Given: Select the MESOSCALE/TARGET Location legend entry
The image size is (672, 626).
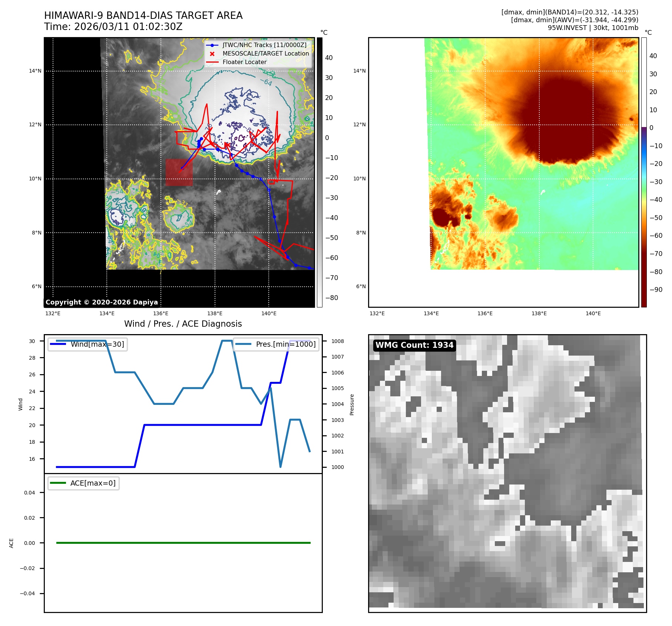Looking at the screenshot, I should click(x=265, y=54).
